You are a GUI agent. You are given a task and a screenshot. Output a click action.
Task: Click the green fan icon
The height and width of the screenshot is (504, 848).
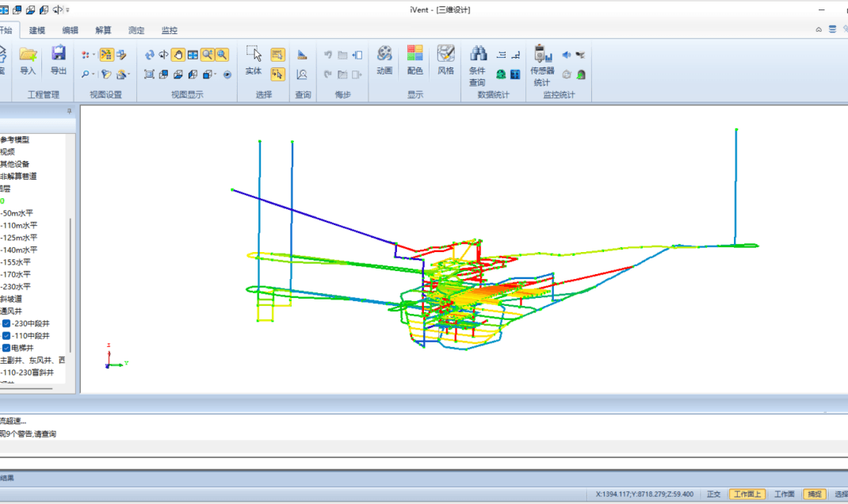pos(501,74)
